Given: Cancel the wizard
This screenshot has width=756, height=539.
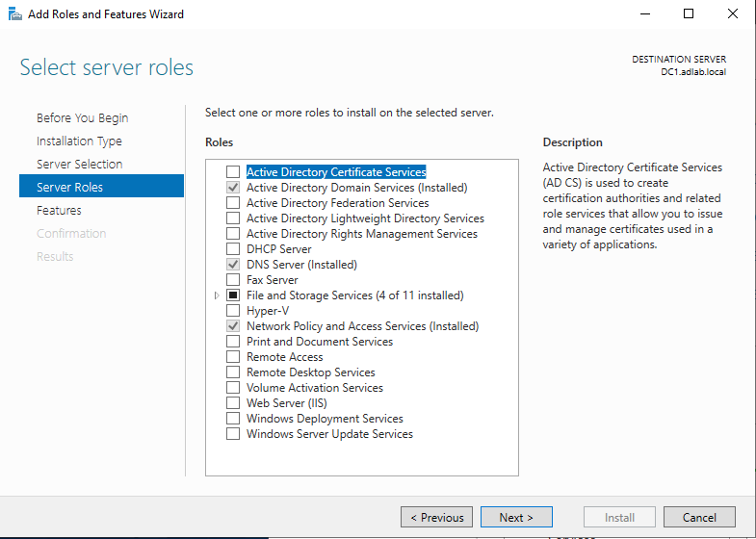Looking at the screenshot, I should [x=699, y=517].
